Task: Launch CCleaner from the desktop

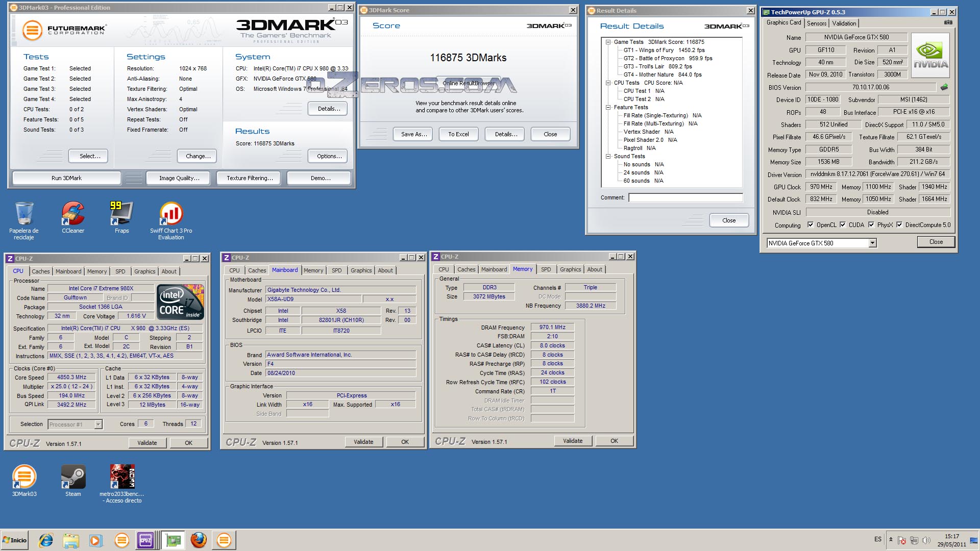Action: coord(73,218)
